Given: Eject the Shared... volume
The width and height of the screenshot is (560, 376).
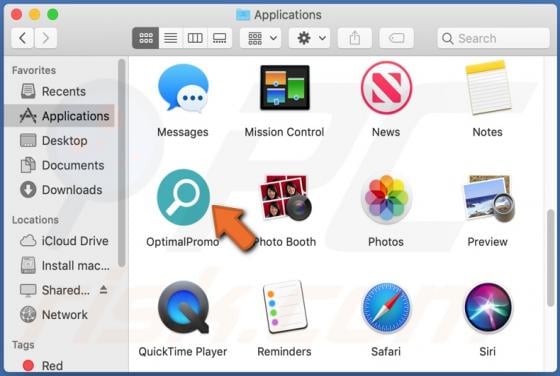Looking at the screenshot, I should pyautogui.click(x=104, y=290).
